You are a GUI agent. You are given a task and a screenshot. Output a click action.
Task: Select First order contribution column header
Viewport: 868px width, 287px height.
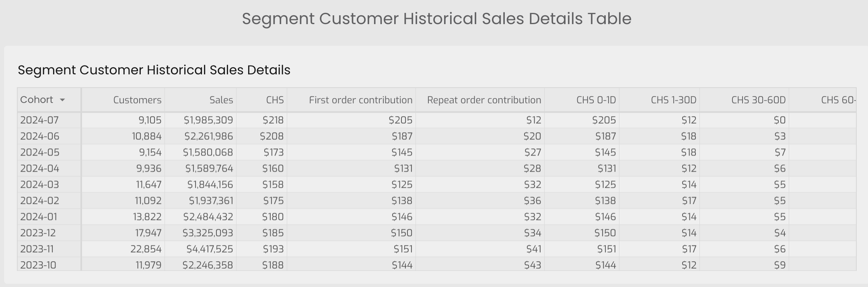click(361, 100)
